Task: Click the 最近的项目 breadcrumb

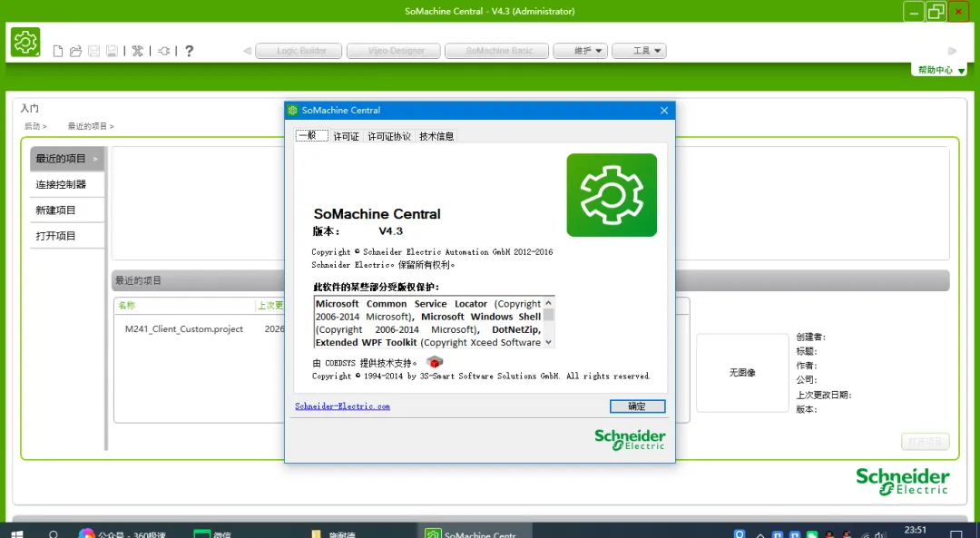Action: click(91, 126)
